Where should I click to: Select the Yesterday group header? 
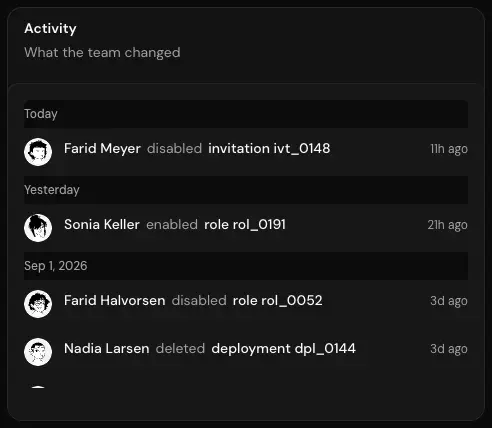pyautogui.click(x=246, y=190)
